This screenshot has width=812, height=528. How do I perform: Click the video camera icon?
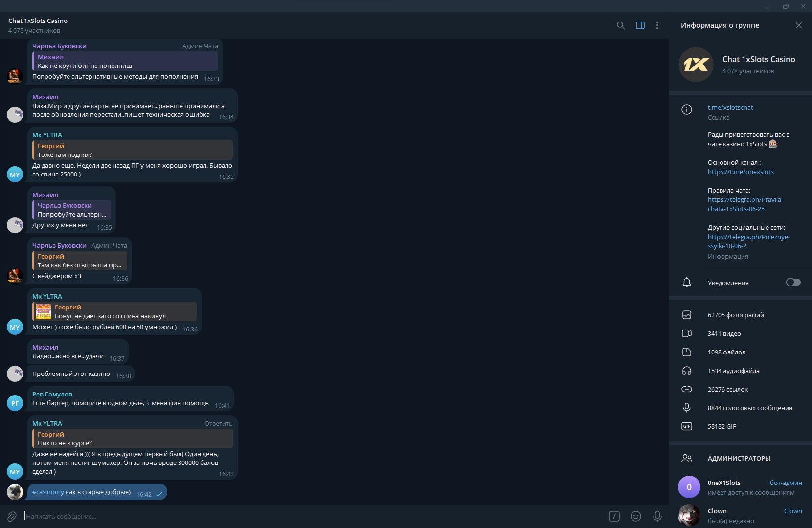tap(687, 333)
